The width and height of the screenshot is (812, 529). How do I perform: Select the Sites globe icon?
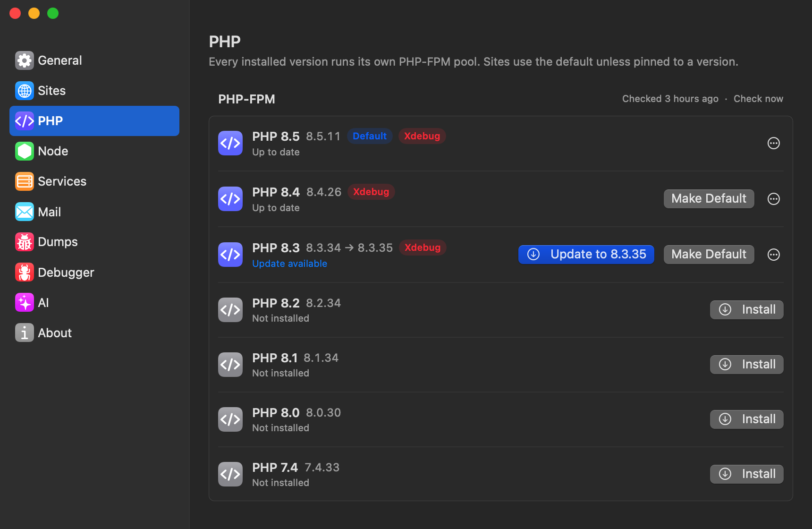pos(25,91)
